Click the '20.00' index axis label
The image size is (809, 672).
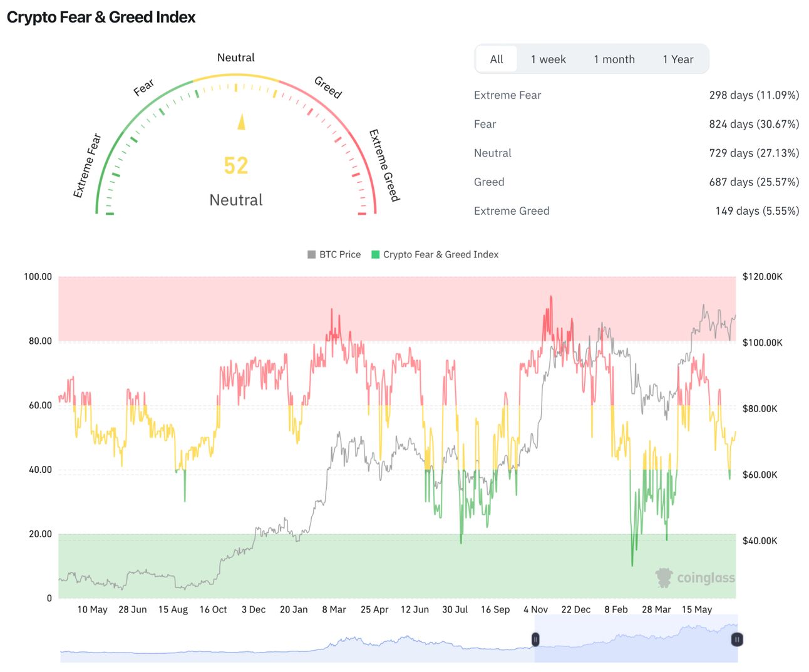pyautogui.click(x=40, y=534)
